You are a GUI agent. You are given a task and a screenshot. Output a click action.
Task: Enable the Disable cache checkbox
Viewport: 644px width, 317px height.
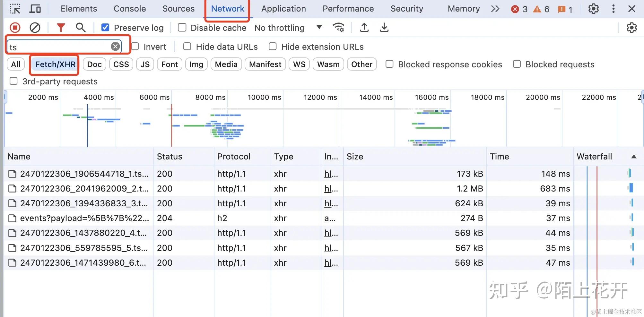(x=182, y=28)
